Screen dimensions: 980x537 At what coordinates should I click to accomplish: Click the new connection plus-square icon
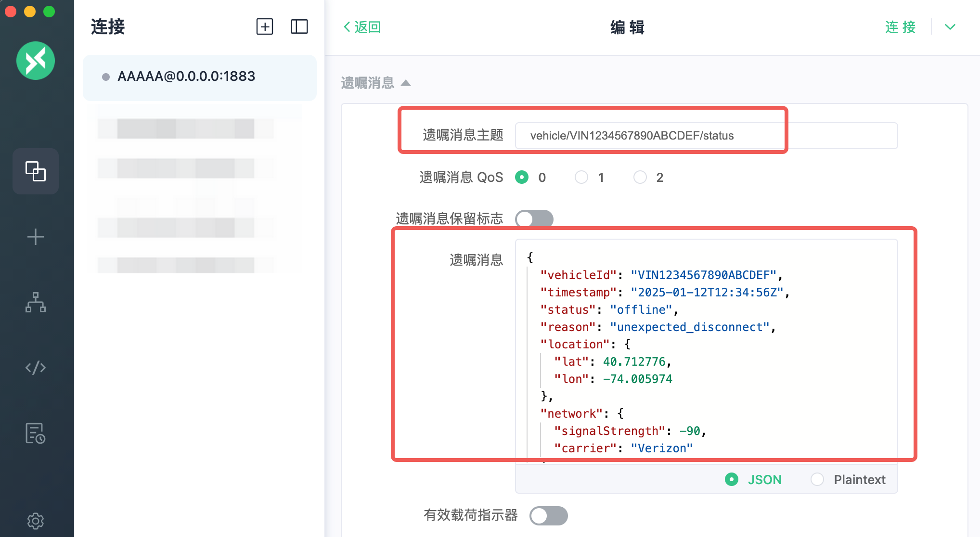[x=265, y=26]
